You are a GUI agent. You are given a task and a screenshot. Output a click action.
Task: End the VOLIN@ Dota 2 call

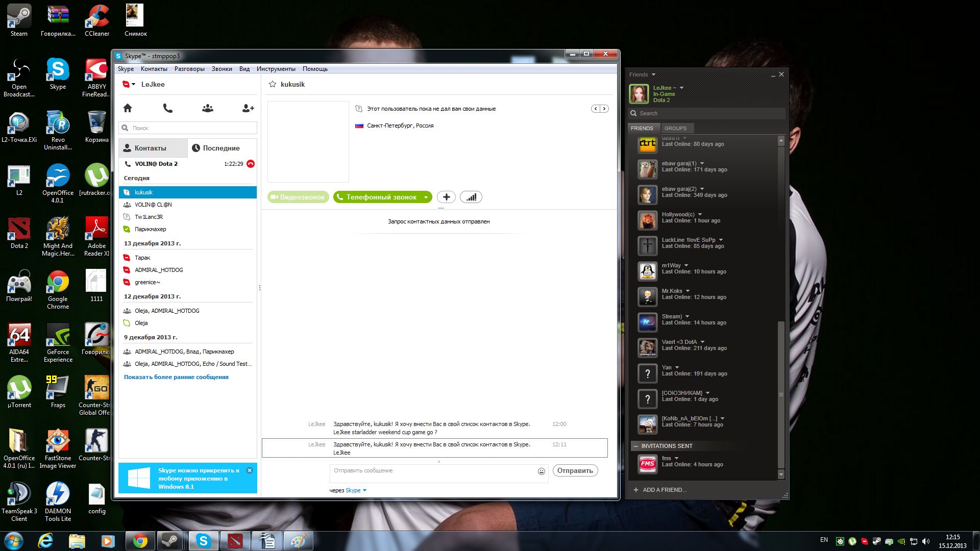(251, 164)
